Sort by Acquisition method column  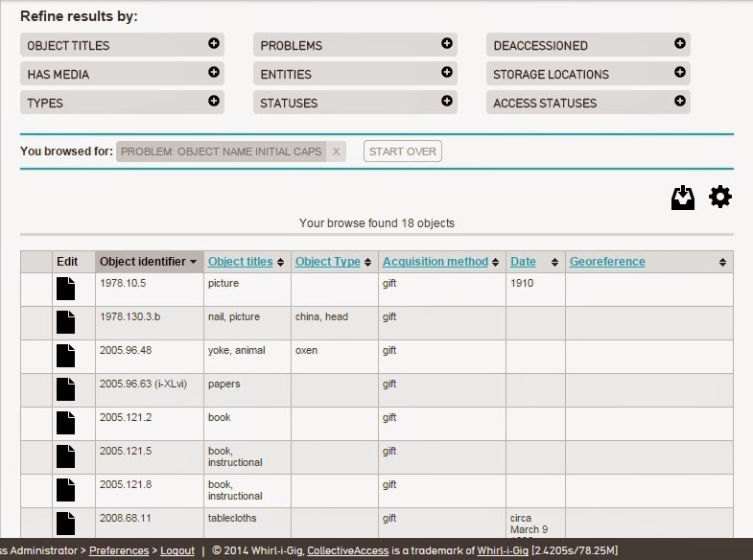(x=435, y=262)
